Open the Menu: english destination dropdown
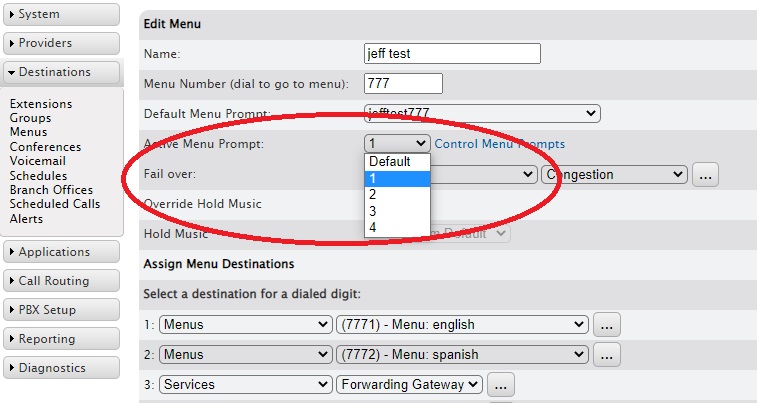Image resolution: width=757 pixels, height=403 pixels. 462,324
